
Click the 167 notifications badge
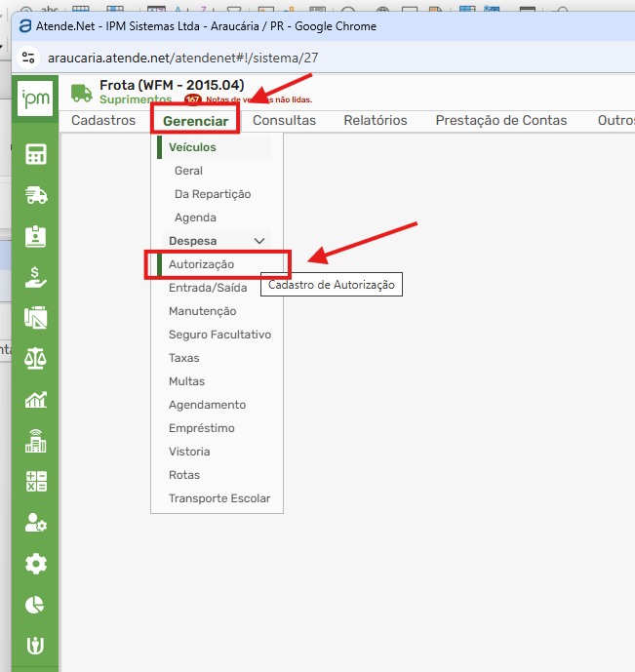click(x=193, y=99)
